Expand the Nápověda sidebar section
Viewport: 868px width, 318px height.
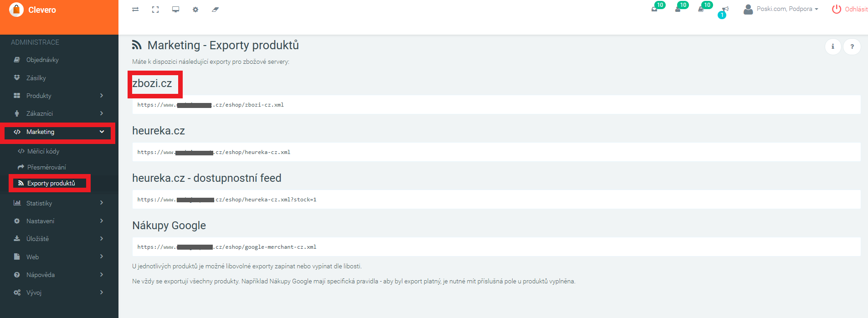pyautogui.click(x=59, y=275)
